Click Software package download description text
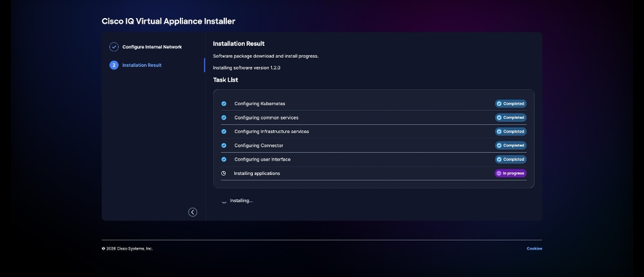The height and width of the screenshot is (277, 644). click(x=266, y=56)
